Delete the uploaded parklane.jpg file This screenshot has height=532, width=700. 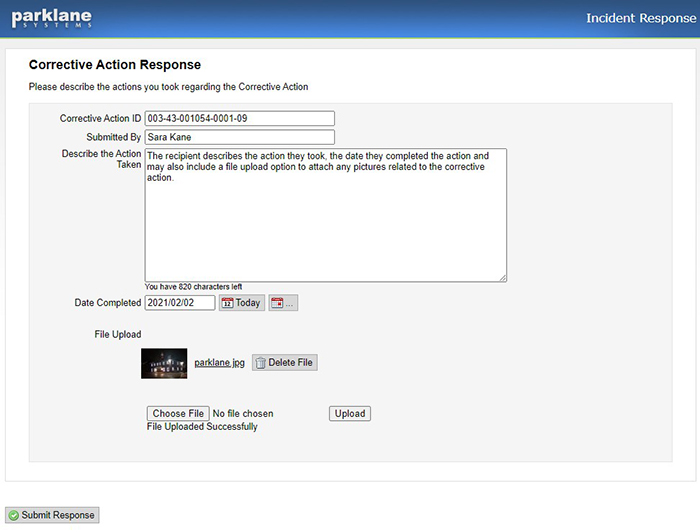click(x=285, y=363)
